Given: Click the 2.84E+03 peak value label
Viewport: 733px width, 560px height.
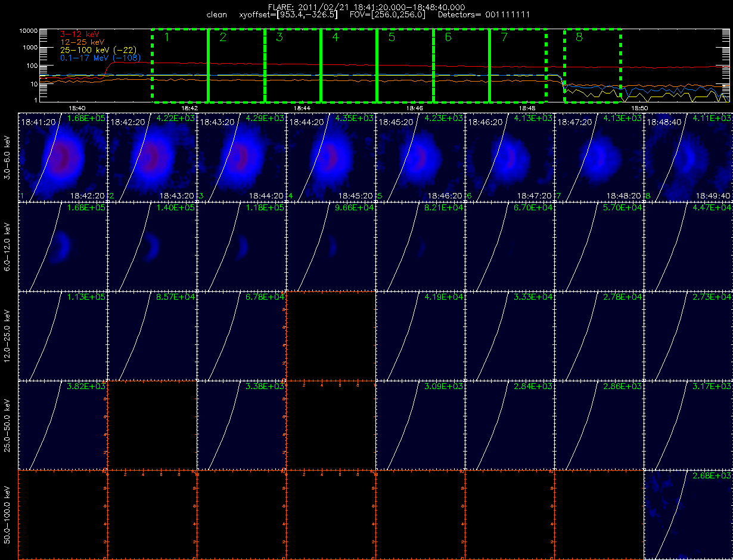Looking at the screenshot, I should [x=534, y=387].
